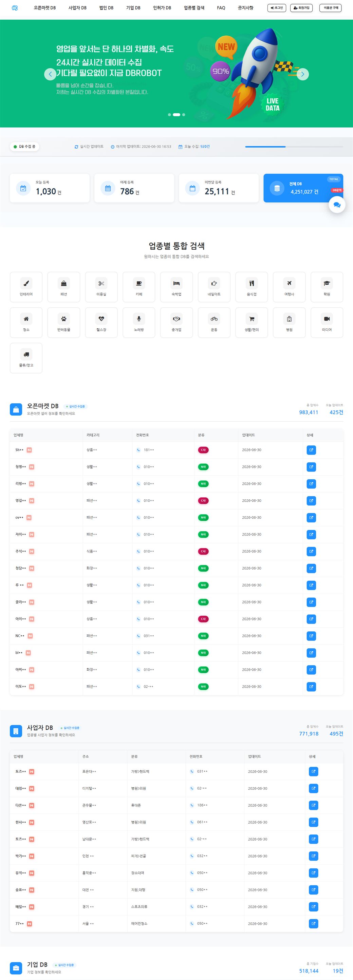Image resolution: width=353 pixels, height=980 pixels.
Task: Select the 미용실 scissors category
Action: coord(101,286)
